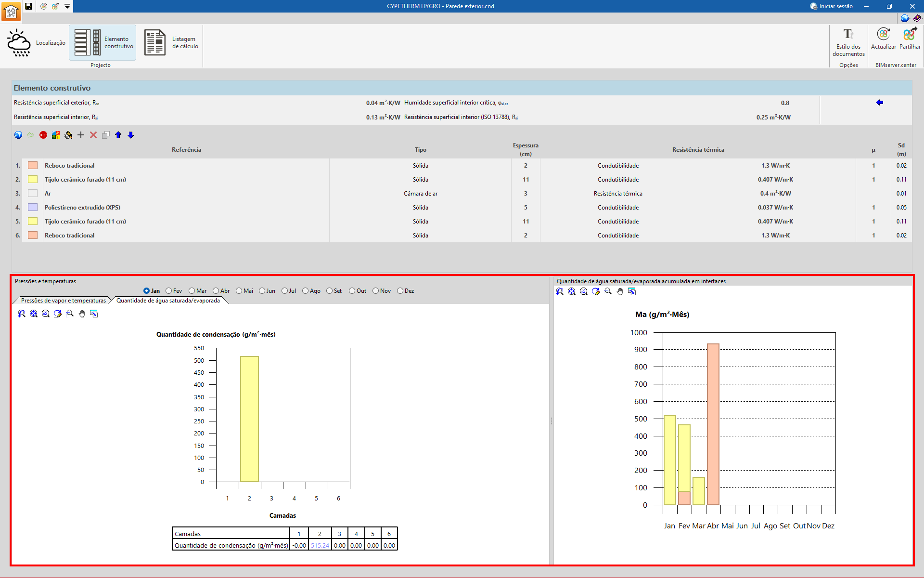This screenshot has width=924, height=578.
Task: Select the Jul month radio button
Action: [285, 291]
